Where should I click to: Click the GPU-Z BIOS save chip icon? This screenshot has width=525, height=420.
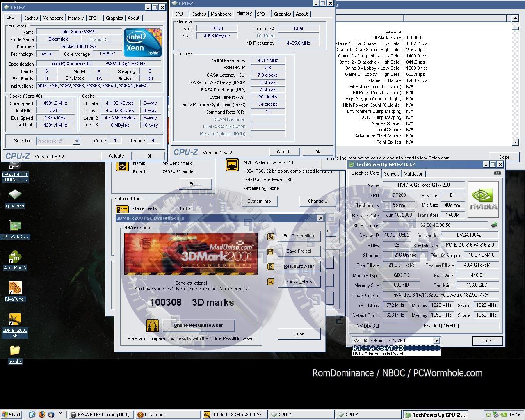(x=494, y=225)
